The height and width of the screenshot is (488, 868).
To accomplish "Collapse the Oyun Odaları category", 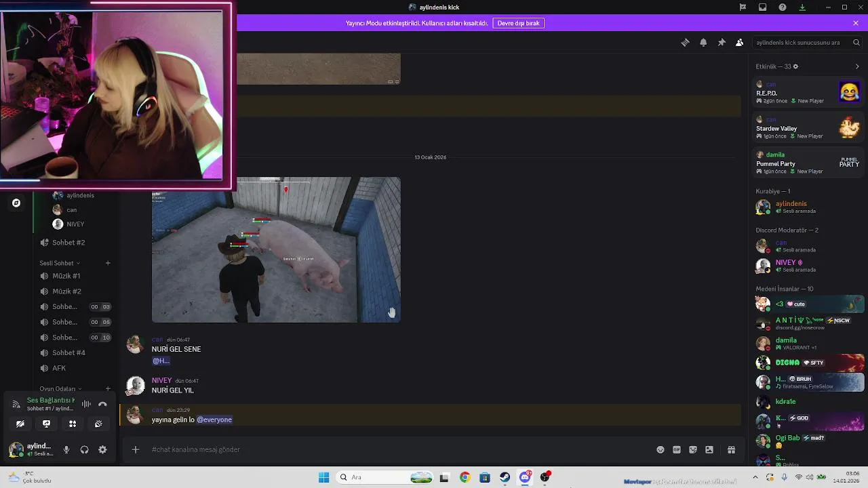I will tap(61, 389).
